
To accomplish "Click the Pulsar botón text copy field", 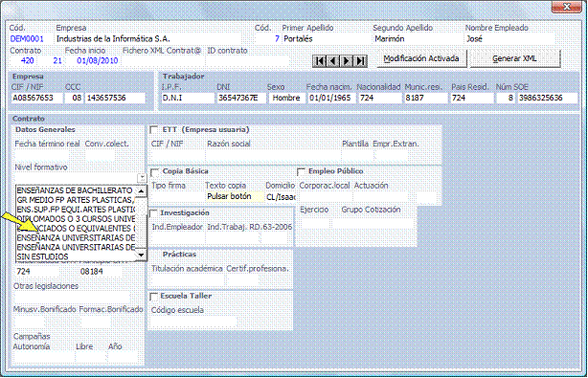I will (x=235, y=196).
